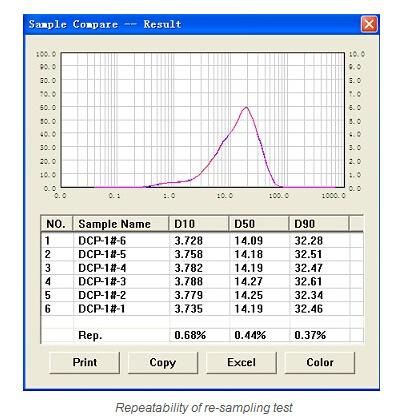This screenshot has width=399, height=420.
Task: Select the DCP-1#-3 sample row
Action: pyautogui.click(x=202, y=282)
